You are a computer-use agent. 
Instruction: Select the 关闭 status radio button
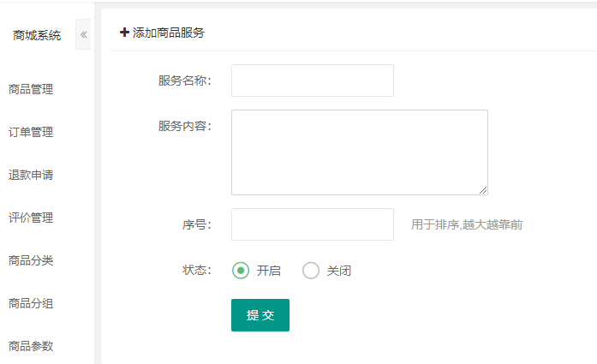[x=311, y=271]
